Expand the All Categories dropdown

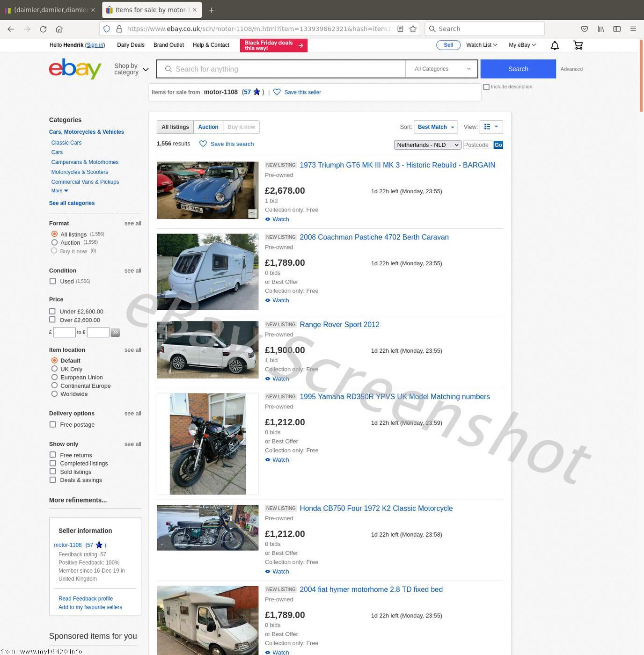point(442,69)
